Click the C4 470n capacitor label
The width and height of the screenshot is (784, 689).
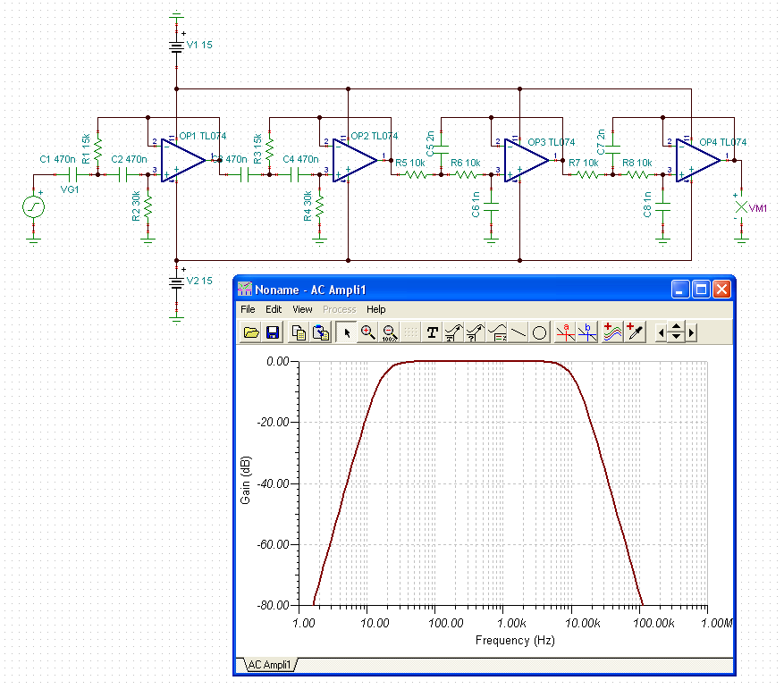pyautogui.click(x=300, y=159)
